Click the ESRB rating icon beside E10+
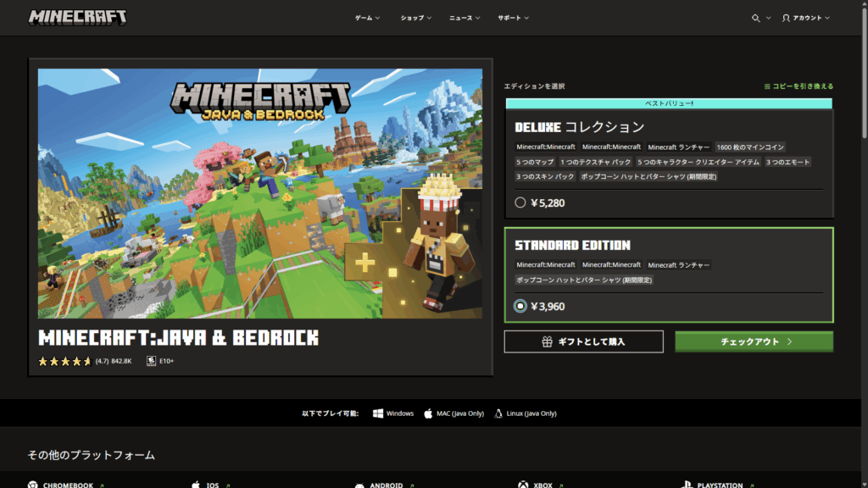Image resolution: width=868 pixels, height=488 pixels. click(151, 361)
